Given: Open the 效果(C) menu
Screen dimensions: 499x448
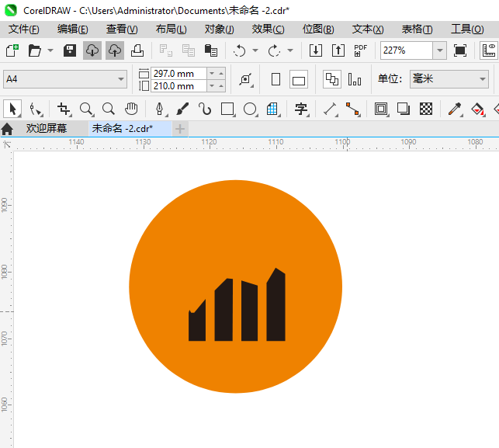Looking at the screenshot, I should pos(268,30).
